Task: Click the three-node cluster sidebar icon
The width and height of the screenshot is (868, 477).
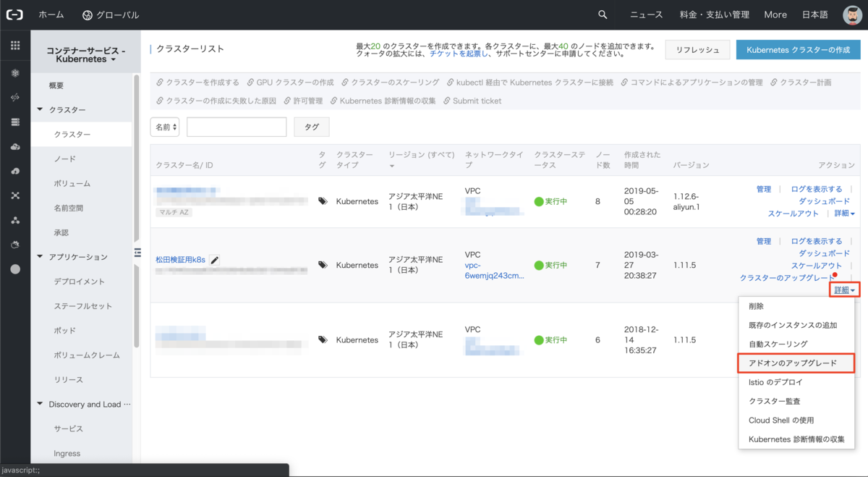Action: click(15, 220)
